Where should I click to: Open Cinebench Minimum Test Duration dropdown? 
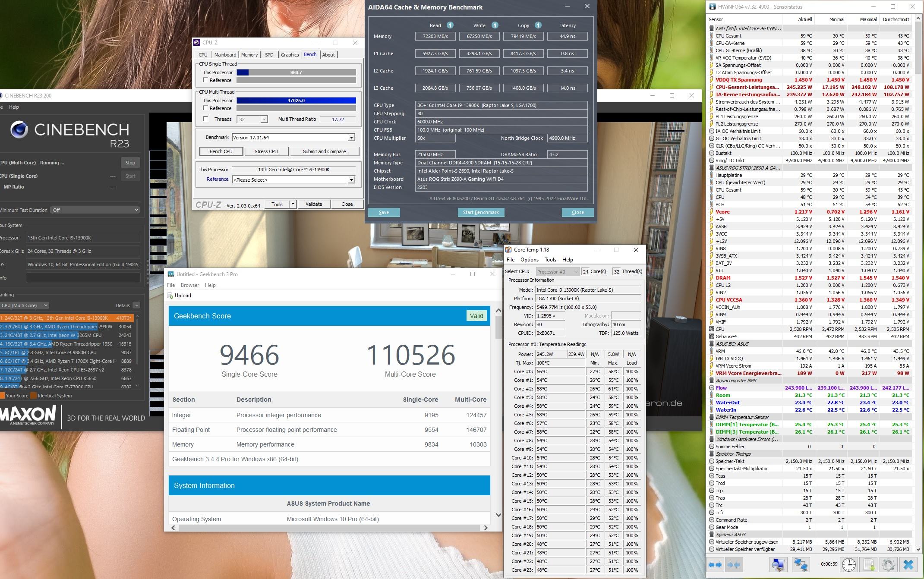95,210
